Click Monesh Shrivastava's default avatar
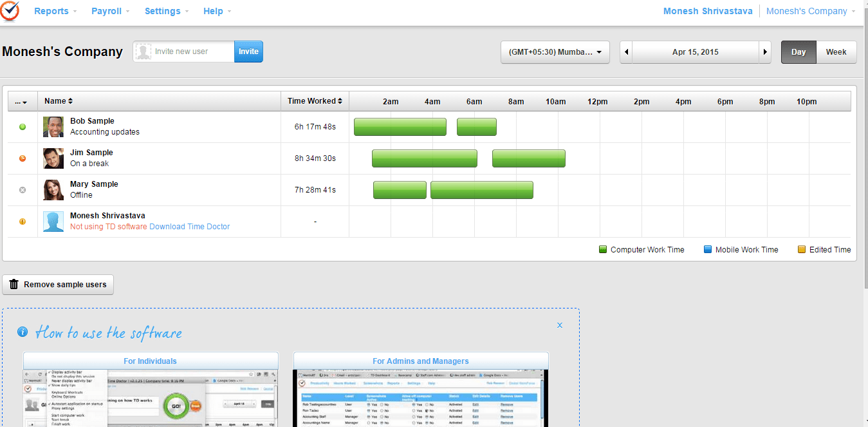 (x=53, y=222)
